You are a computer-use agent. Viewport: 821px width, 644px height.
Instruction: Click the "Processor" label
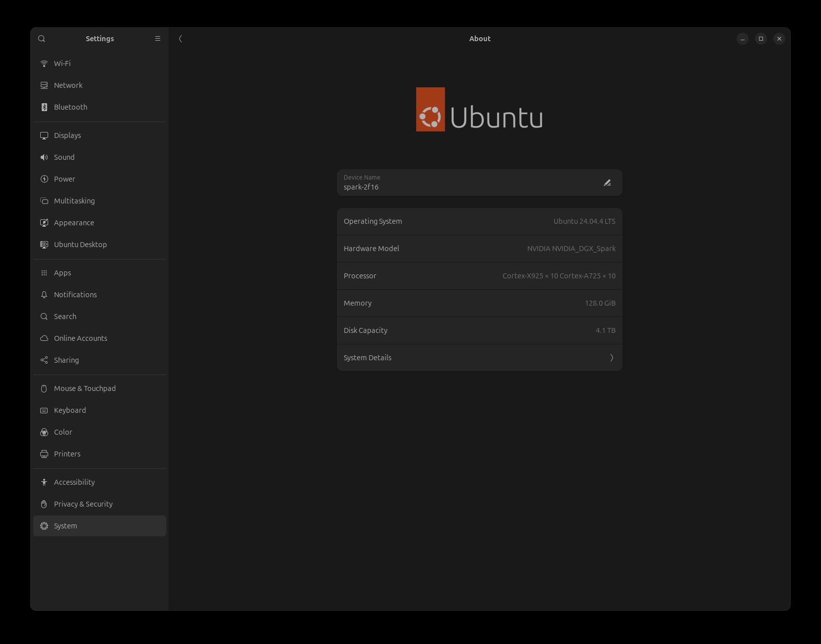click(360, 276)
